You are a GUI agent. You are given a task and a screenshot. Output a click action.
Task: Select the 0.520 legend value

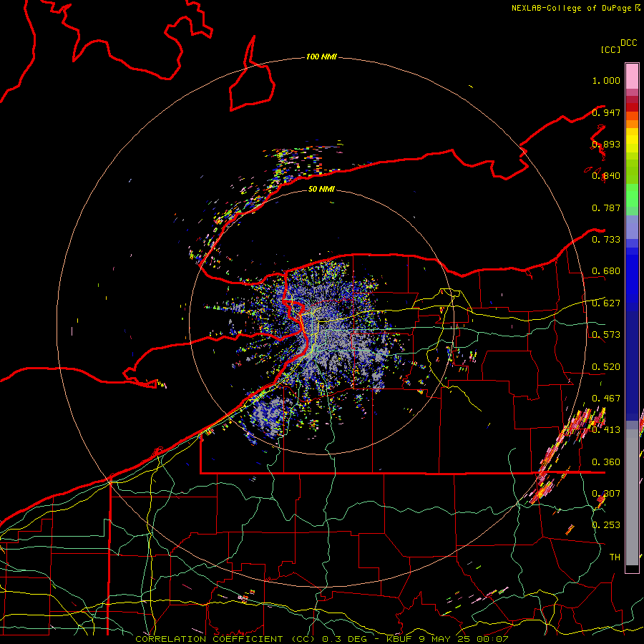point(606,367)
